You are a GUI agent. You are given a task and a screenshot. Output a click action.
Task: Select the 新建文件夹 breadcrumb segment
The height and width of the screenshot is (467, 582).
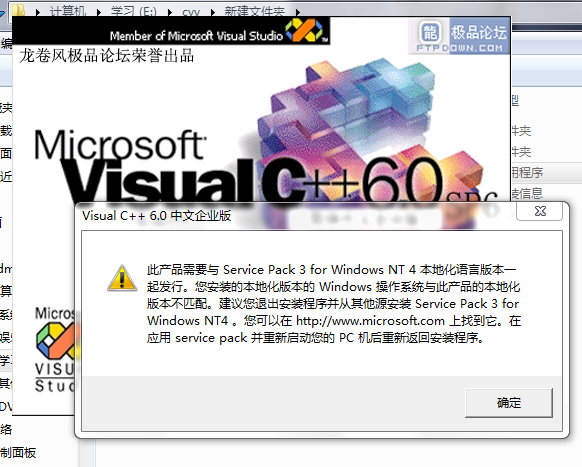pos(255,12)
